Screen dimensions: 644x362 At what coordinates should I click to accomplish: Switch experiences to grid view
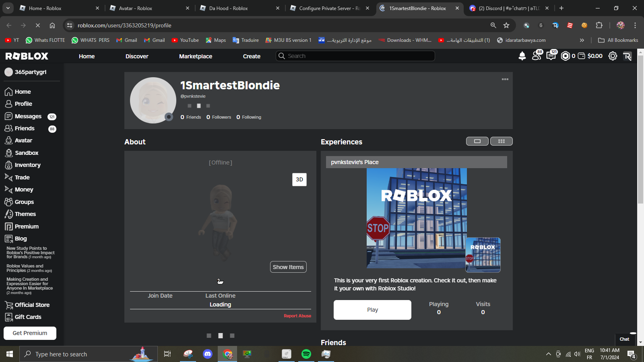pos(502,141)
